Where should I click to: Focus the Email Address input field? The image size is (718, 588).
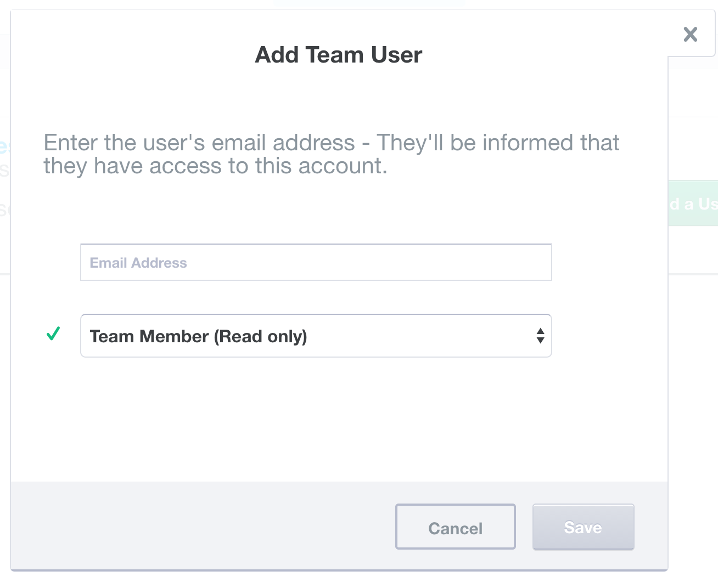tap(316, 262)
